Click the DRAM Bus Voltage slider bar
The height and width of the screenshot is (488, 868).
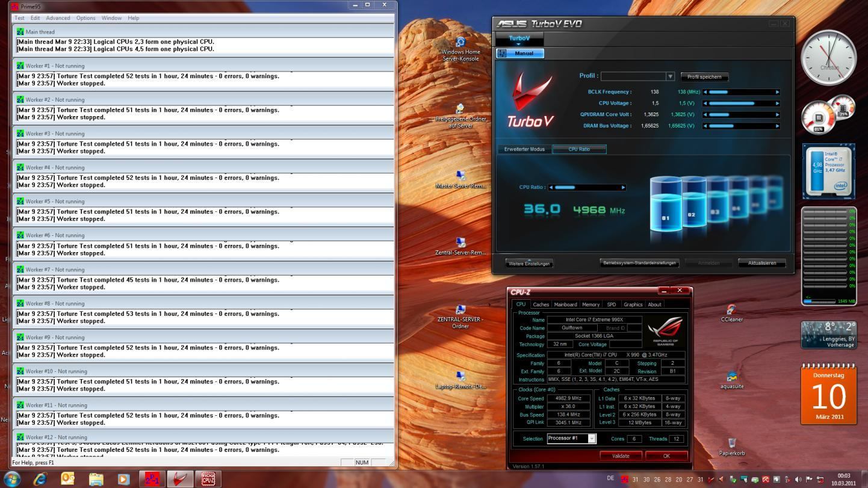click(742, 126)
